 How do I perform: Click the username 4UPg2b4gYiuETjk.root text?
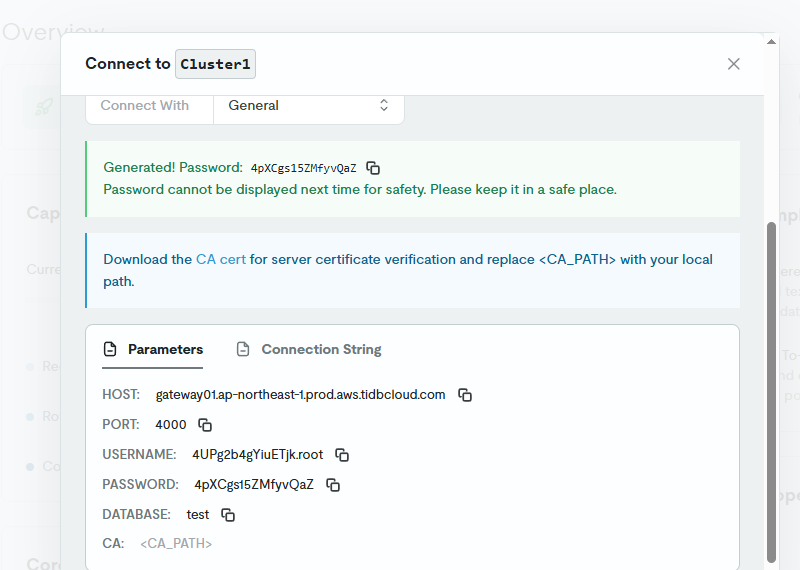(x=257, y=455)
